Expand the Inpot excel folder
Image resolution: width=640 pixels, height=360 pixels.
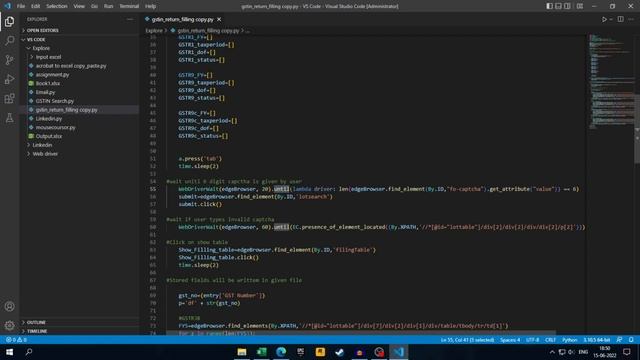tap(80, 57)
